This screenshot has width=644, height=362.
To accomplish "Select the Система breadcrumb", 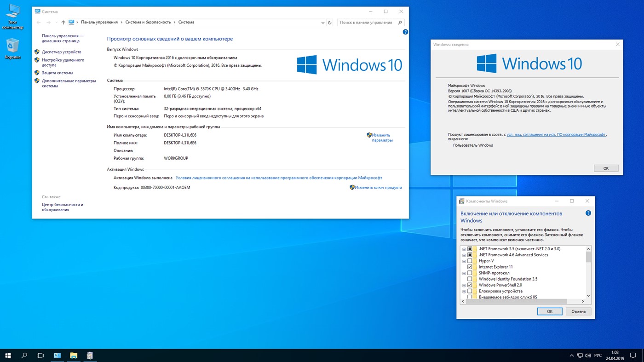I will (x=186, y=22).
